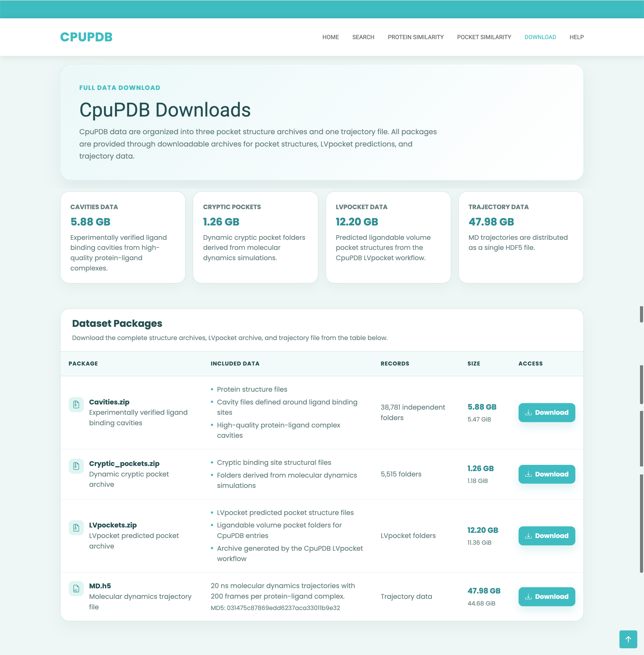This screenshot has height=655, width=644.
Task: Click the 1.18 GiB size value
Action: coord(477,481)
